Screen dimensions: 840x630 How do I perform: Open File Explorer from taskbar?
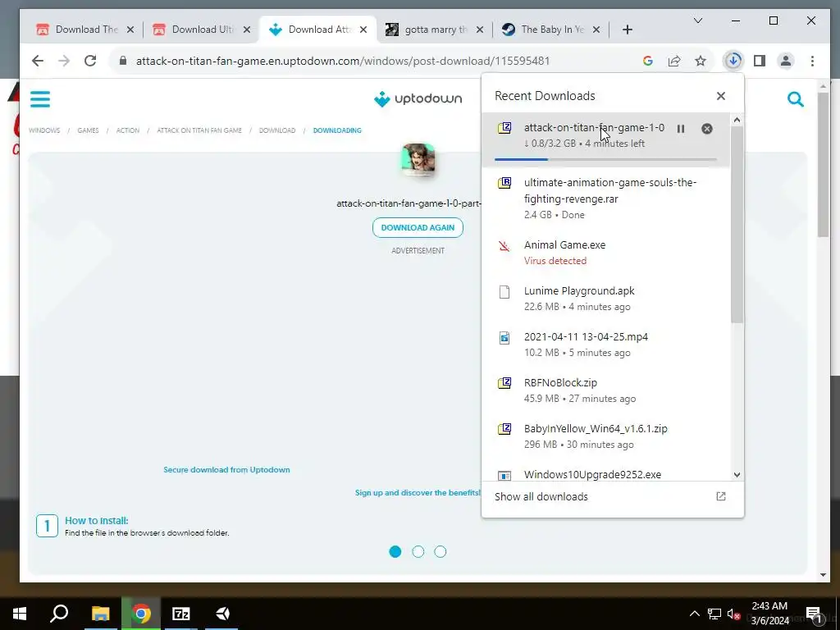[100, 614]
